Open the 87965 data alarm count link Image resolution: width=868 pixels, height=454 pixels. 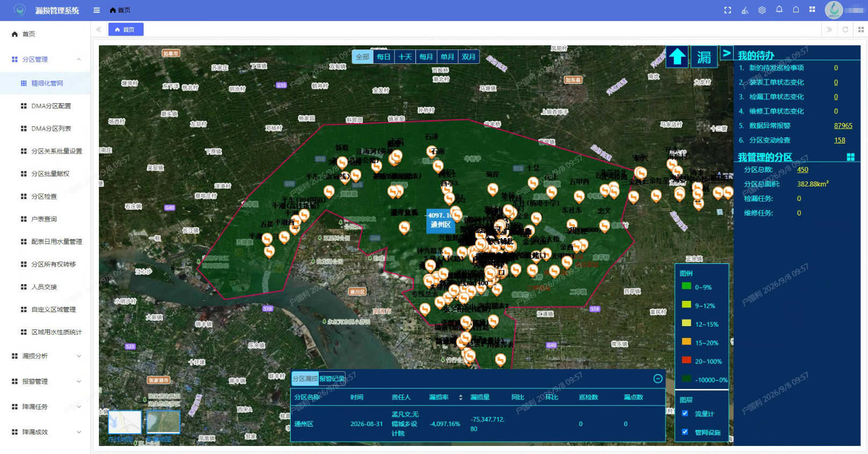843,126
